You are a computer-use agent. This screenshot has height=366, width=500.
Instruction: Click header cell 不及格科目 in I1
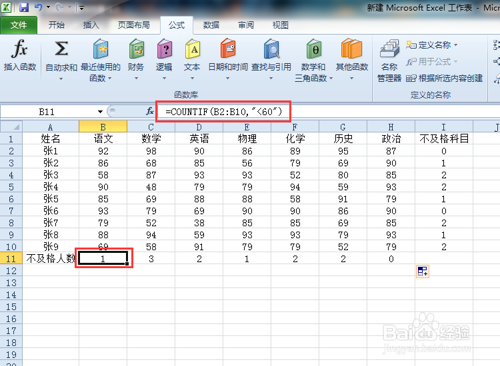(x=444, y=139)
